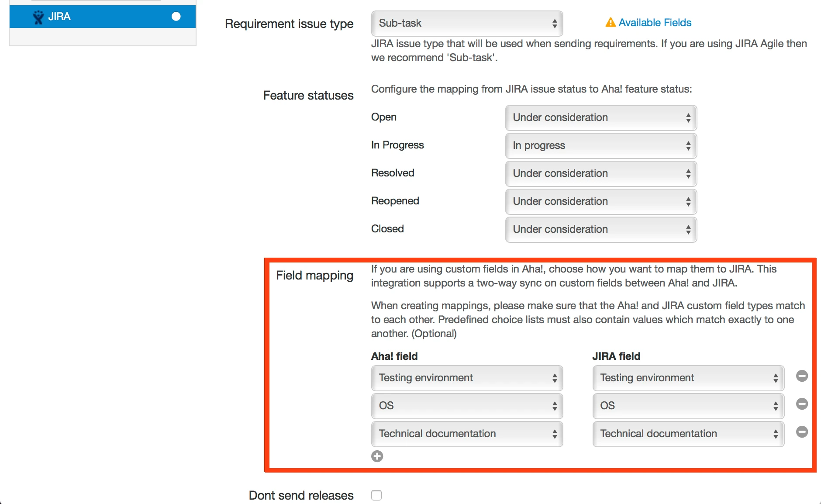Choose a feature status for Closed
This screenshot has width=821, height=504.
point(600,230)
